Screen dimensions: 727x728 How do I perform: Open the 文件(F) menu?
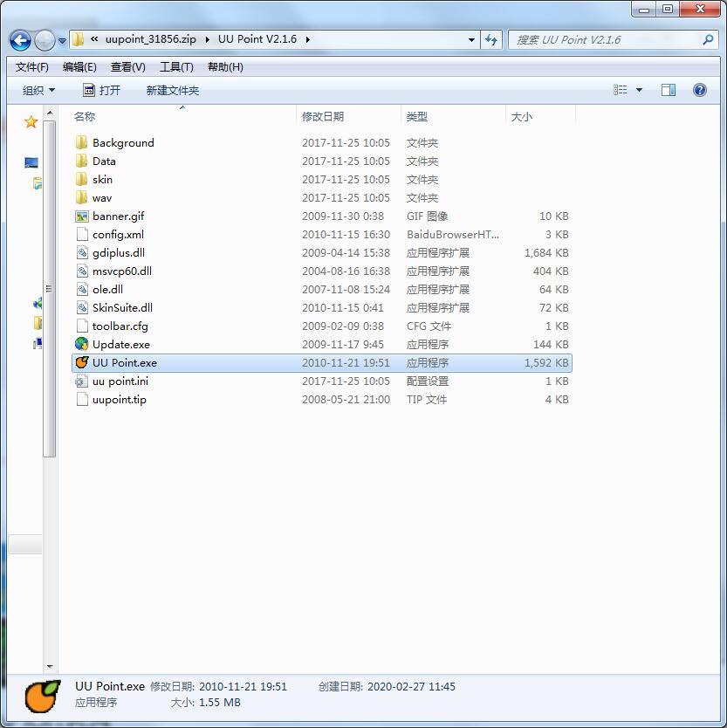(x=32, y=67)
